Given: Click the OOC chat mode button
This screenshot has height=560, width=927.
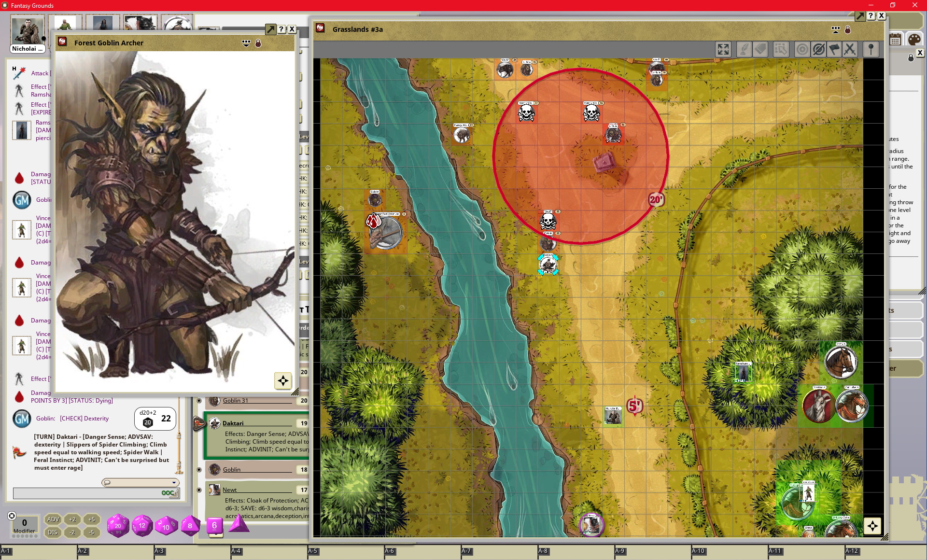Looking at the screenshot, I should 169,493.
